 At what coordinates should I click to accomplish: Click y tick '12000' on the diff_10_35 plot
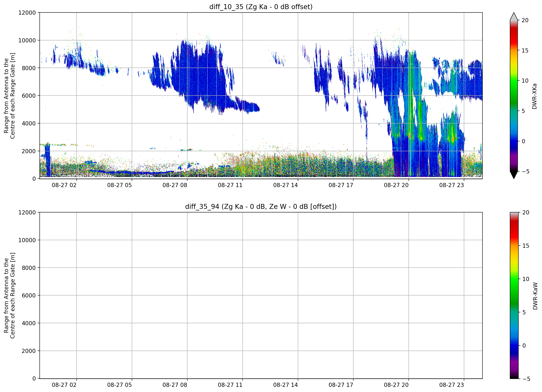pyautogui.click(x=27, y=13)
